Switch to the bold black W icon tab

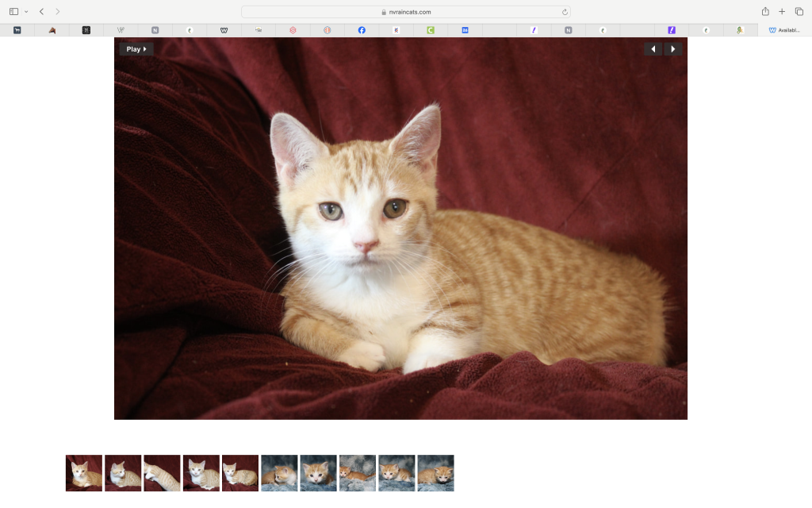pyautogui.click(x=224, y=30)
